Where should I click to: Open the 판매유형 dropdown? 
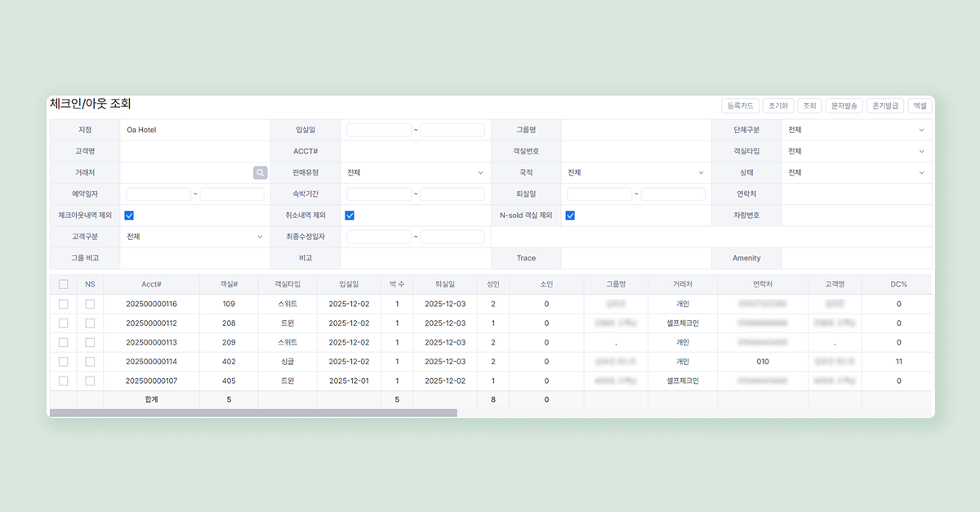[x=415, y=172]
